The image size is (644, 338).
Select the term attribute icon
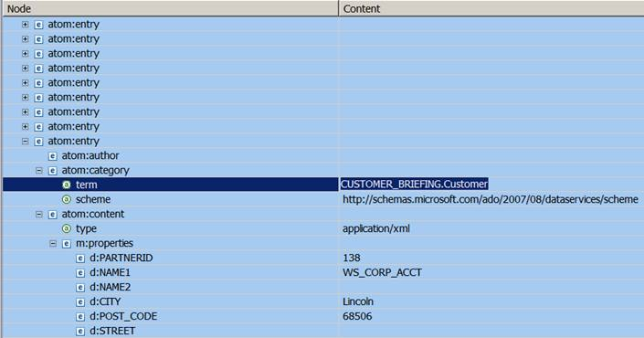[x=66, y=185]
